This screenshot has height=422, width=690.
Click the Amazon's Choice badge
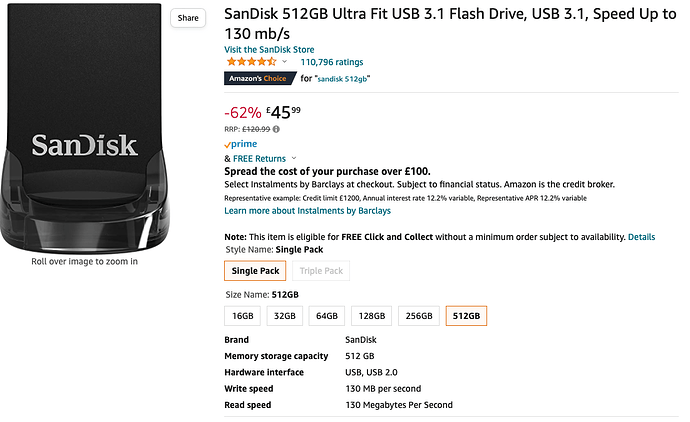coord(256,77)
